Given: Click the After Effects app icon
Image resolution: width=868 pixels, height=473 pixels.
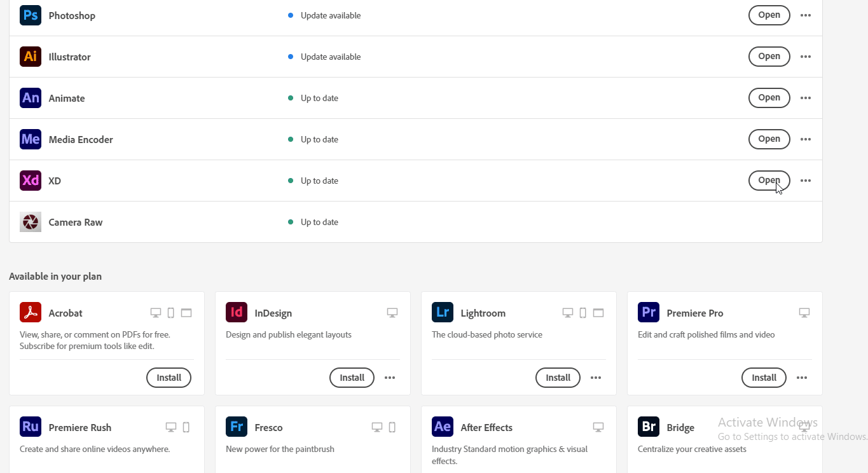Looking at the screenshot, I should (x=443, y=427).
